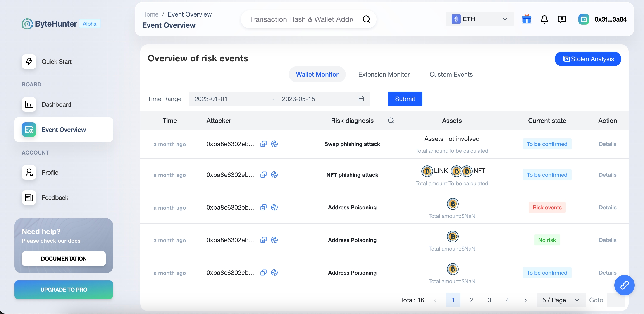Open the 5 / Page size dropdown
Screen dimensions: 644x314
point(561,300)
